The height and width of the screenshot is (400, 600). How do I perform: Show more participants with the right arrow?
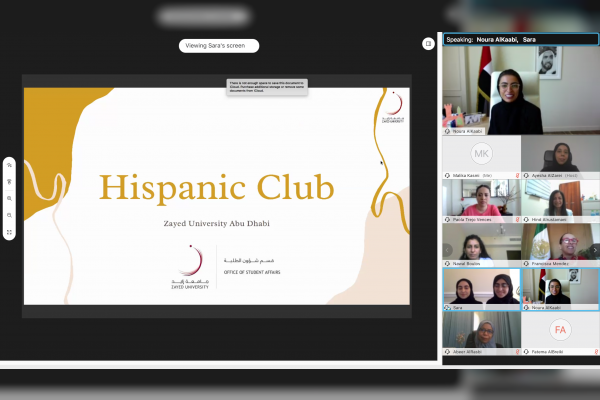(595, 250)
